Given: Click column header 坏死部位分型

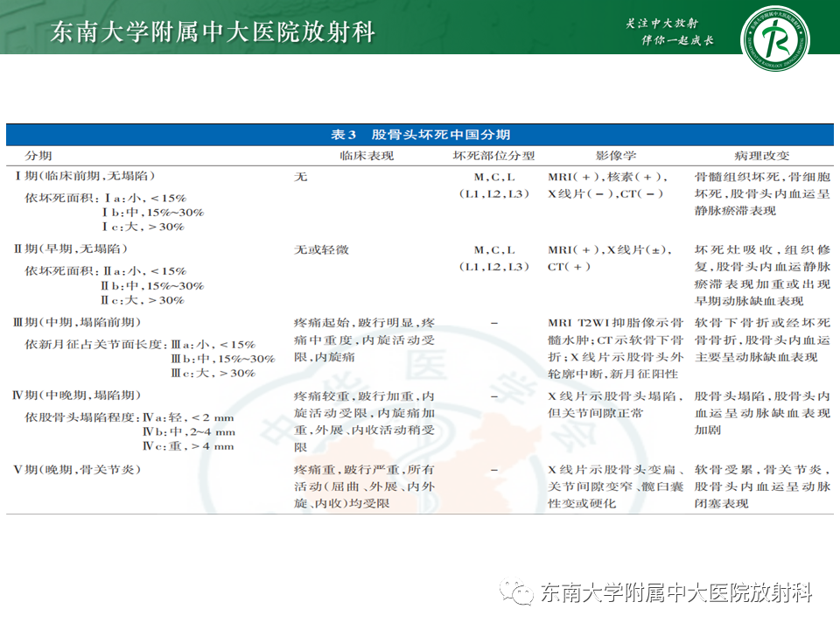Looking at the screenshot, I should pyautogui.click(x=493, y=156).
